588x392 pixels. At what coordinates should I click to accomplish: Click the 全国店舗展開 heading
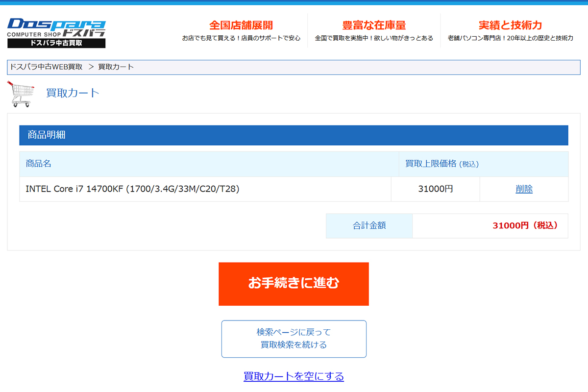[241, 25]
